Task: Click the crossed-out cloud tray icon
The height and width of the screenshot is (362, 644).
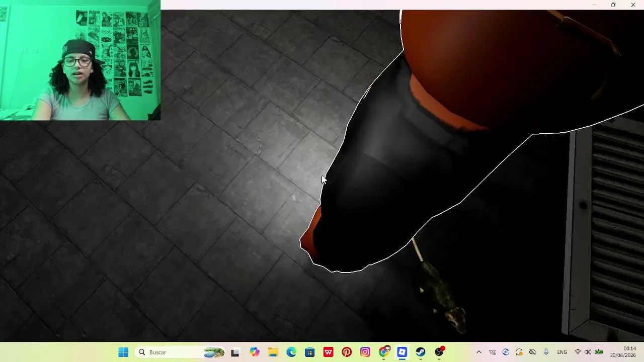Action: point(532,352)
